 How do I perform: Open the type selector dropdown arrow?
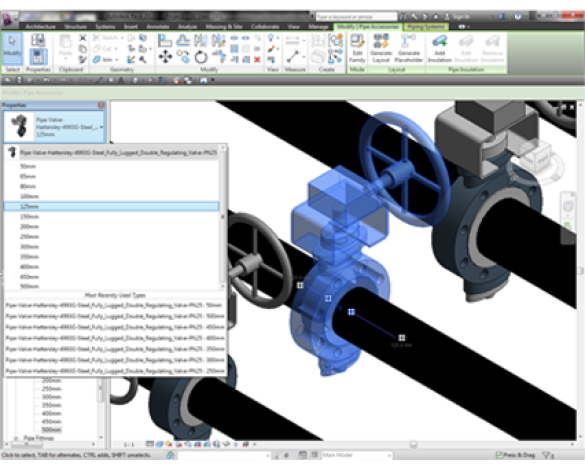click(101, 127)
